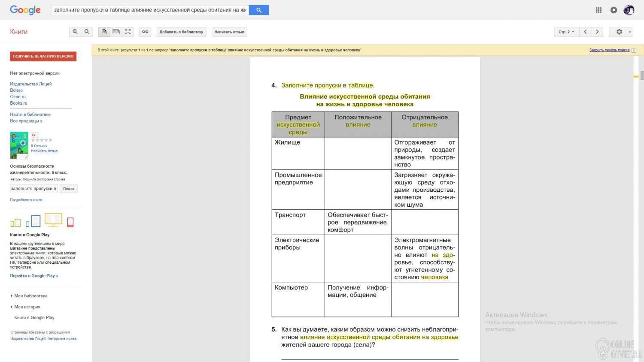Click the blue Google search button
Screen dimensions: 644x362
[259, 10]
